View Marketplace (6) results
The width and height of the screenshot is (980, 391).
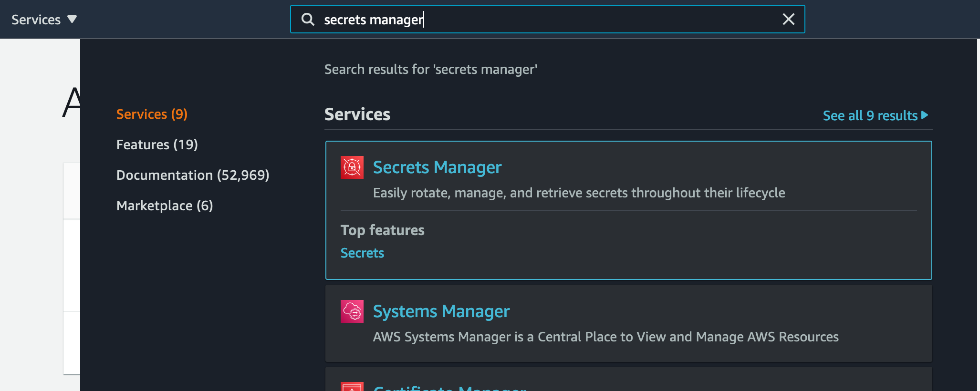point(165,206)
